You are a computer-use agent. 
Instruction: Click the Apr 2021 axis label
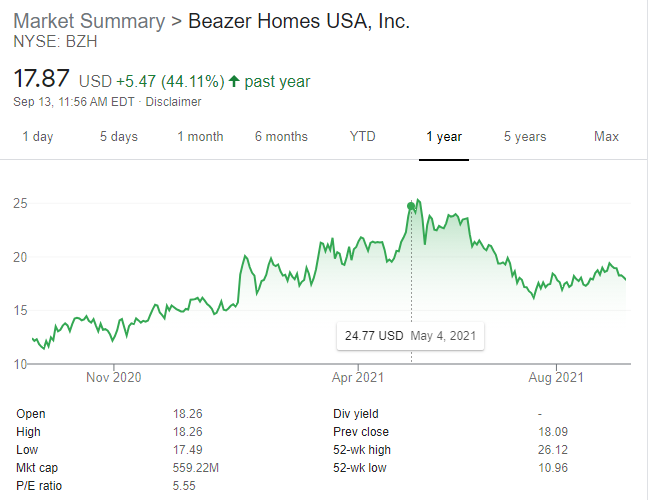point(358,378)
